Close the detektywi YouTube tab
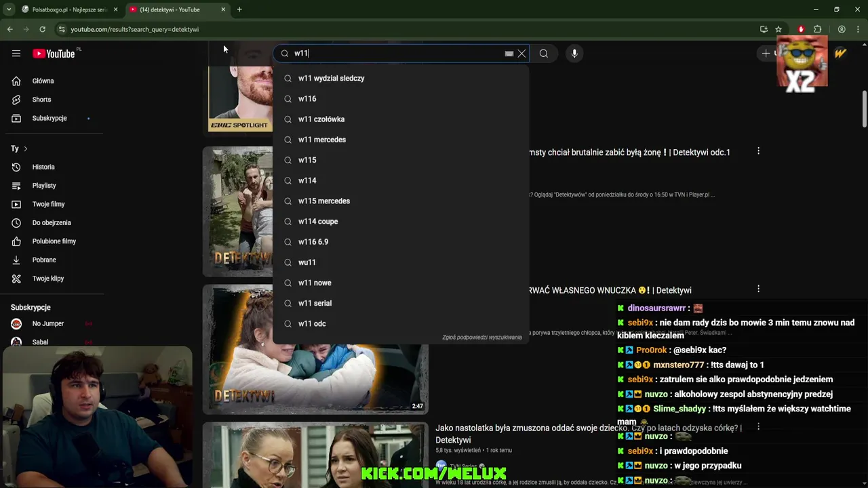 pos(223,9)
